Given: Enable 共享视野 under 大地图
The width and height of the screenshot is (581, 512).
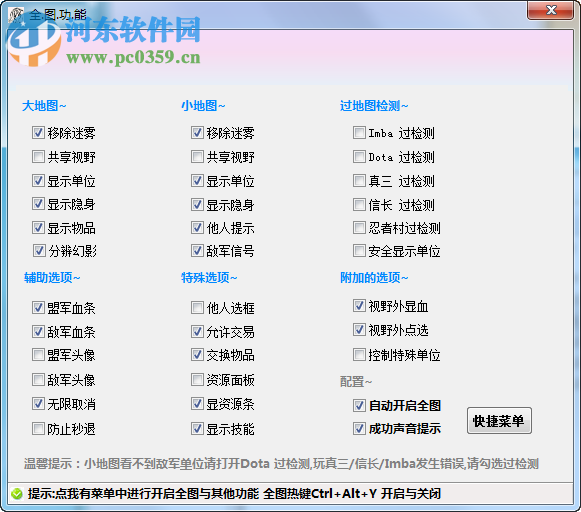Looking at the screenshot, I should click(x=39, y=157).
